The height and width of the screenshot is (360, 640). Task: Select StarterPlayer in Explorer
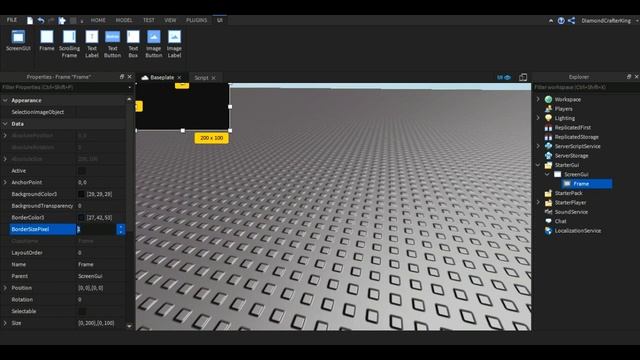coord(570,202)
